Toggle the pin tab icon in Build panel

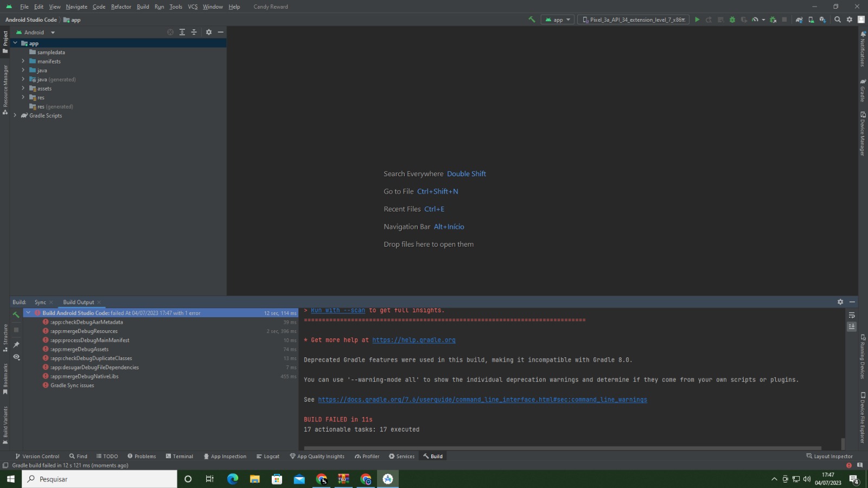[16, 344]
